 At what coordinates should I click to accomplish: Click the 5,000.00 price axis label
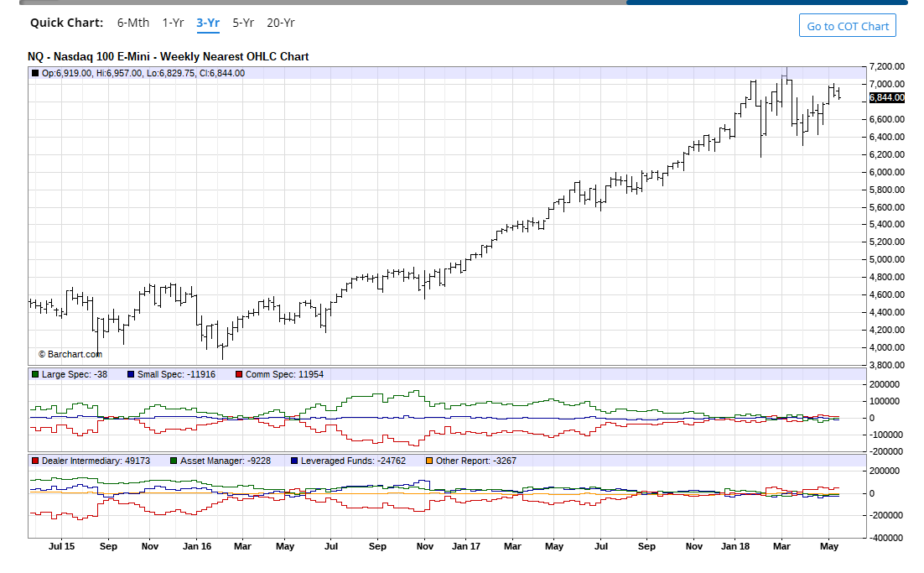point(887,259)
